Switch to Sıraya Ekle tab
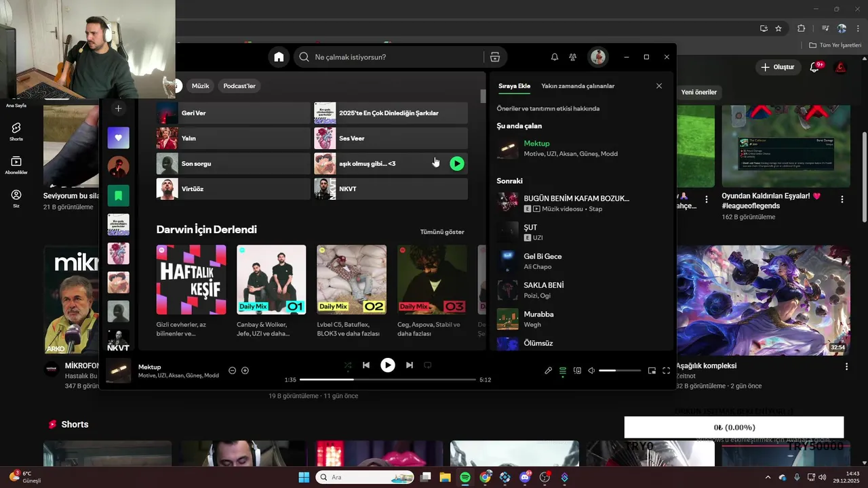 [x=514, y=86]
